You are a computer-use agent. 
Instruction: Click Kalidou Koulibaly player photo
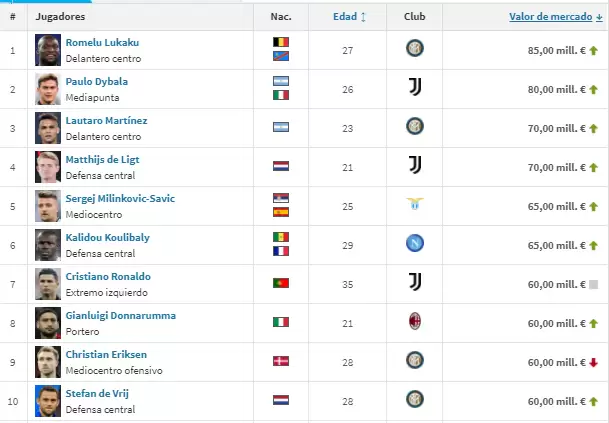pos(47,243)
